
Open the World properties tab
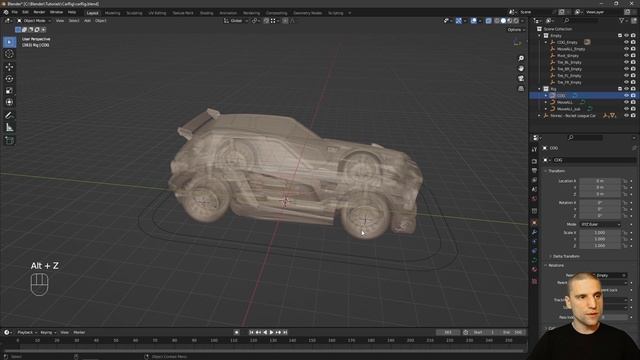click(534, 199)
